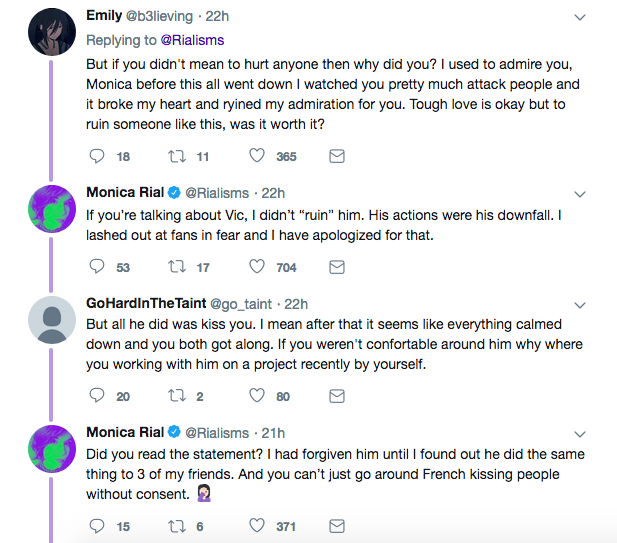Reply to Monica's 21h tweet with 15 replies
Image resolution: width=617 pixels, height=543 pixels.
(97, 526)
